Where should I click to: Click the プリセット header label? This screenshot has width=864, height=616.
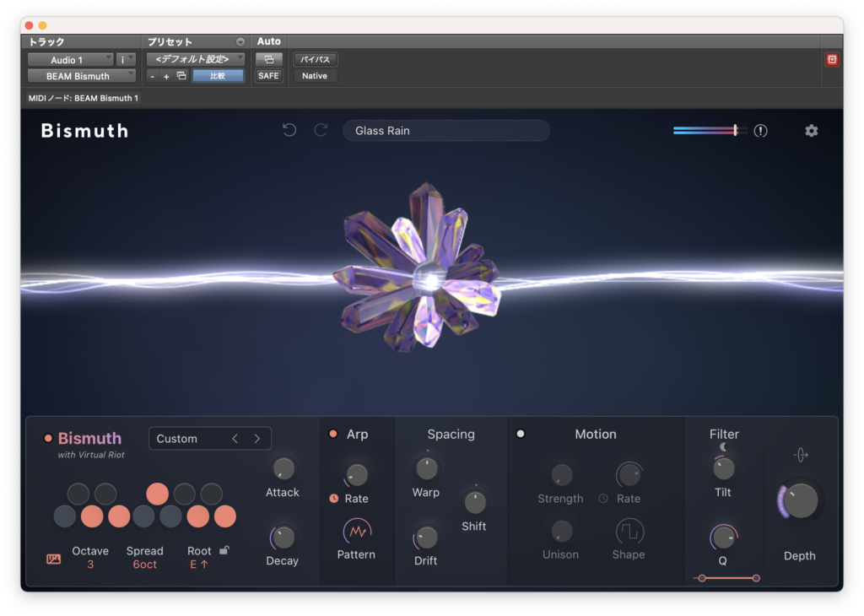click(x=170, y=42)
